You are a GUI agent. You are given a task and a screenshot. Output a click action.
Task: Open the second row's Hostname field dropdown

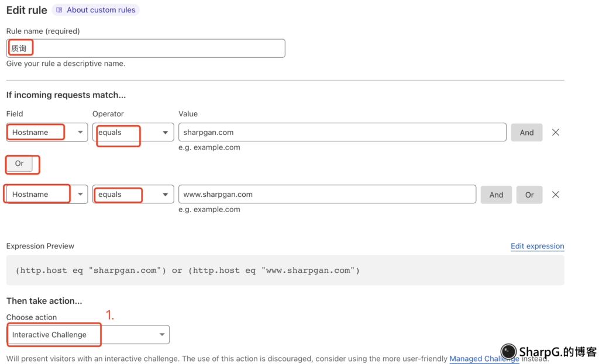pos(47,195)
